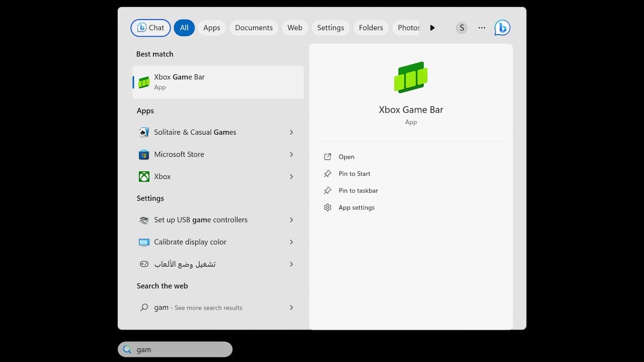644x362 pixels.
Task: Expand Microsoft Store details chevron
Action: coord(291,154)
